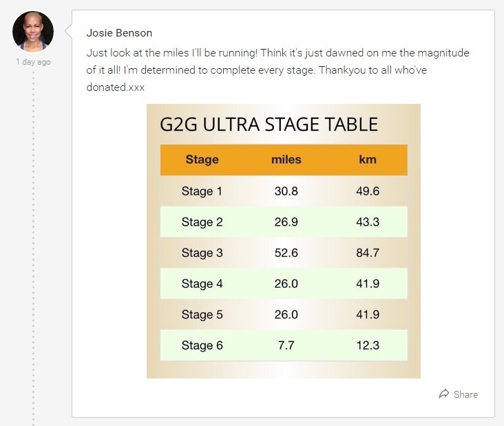Click the Share arrow icon

(x=444, y=394)
